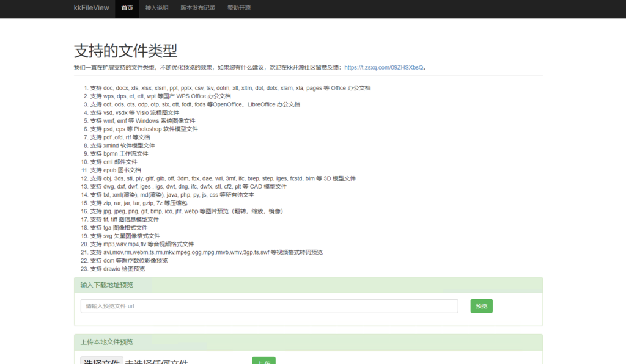Click the dcm 医疗数位影像预览 list entry

click(x=128, y=261)
